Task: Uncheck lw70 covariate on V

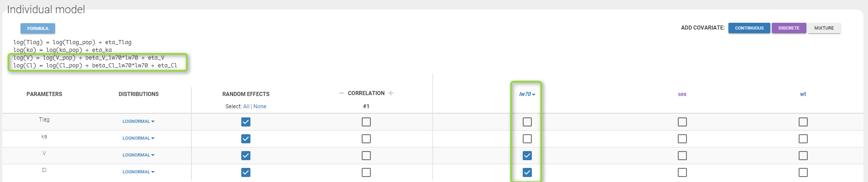Action: [527, 156]
